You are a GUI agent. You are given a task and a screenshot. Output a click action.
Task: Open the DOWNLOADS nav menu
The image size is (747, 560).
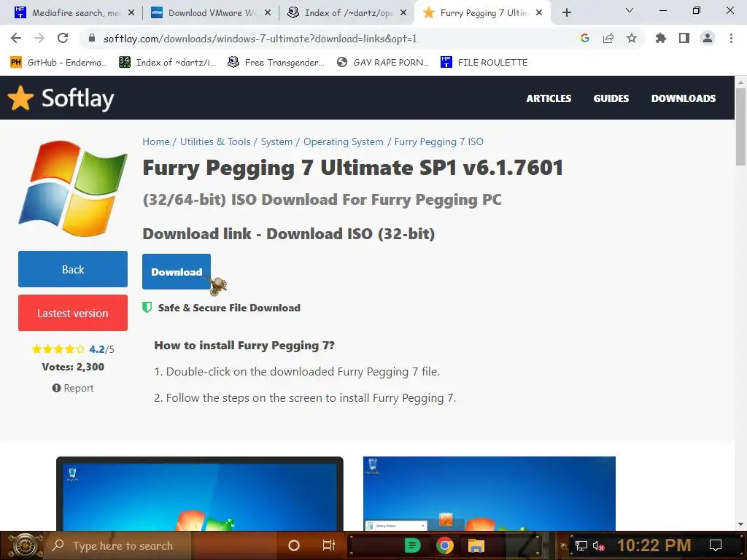click(x=684, y=98)
